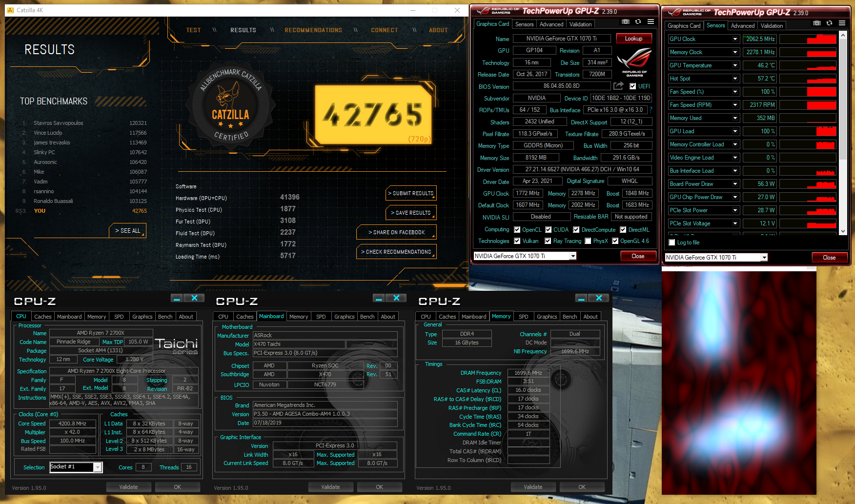This screenshot has width=855, height=504.
Task: Open GPU Temperature sensor dropdown
Action: click(735, 65)
